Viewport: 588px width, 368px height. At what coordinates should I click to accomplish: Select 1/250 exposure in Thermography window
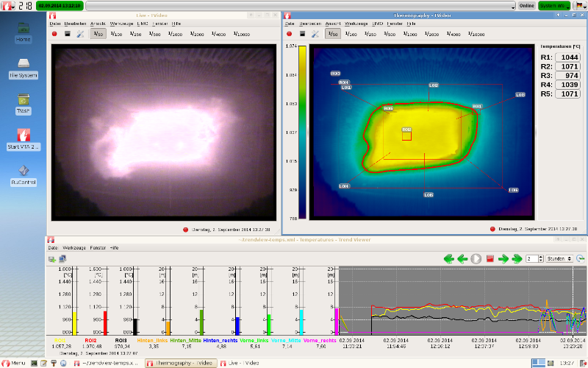(x=370, y=34)
